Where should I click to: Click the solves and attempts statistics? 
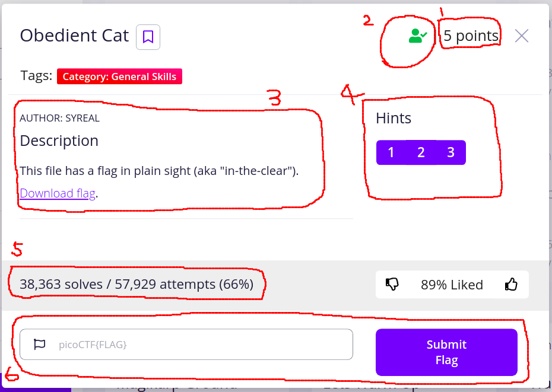[137, 285]
